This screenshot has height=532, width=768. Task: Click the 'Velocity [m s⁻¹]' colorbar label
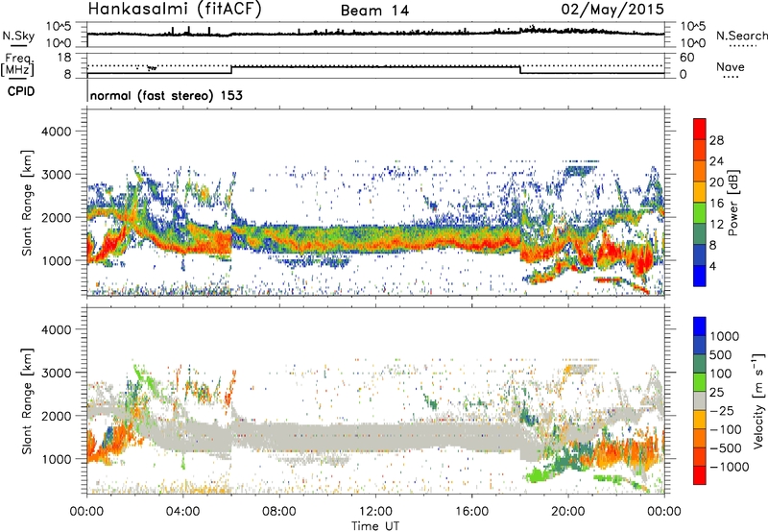(758, 400)
